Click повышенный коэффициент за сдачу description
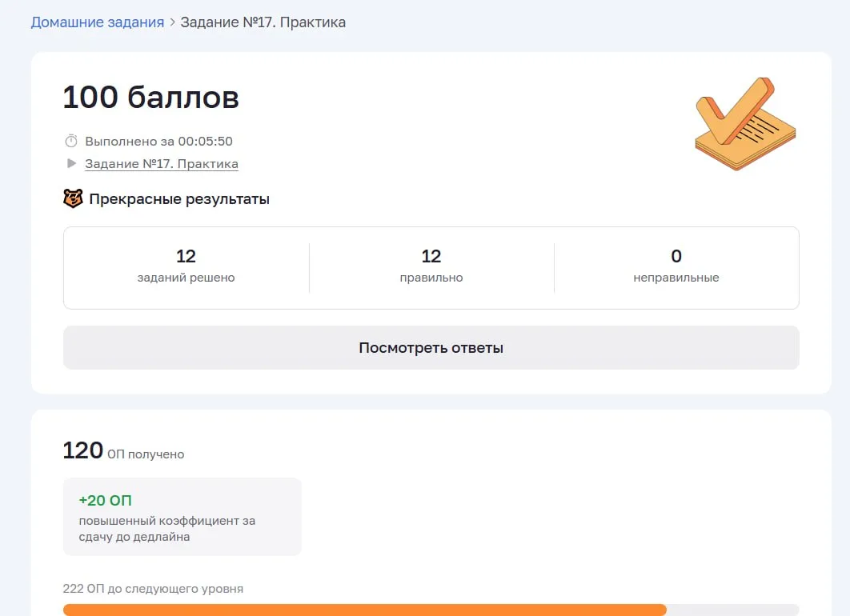 (167, 529)
